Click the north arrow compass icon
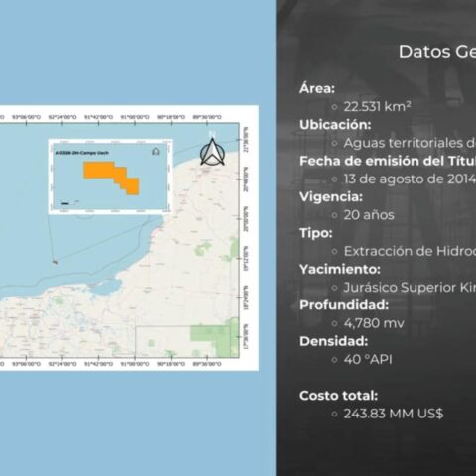 click(212, 152)
